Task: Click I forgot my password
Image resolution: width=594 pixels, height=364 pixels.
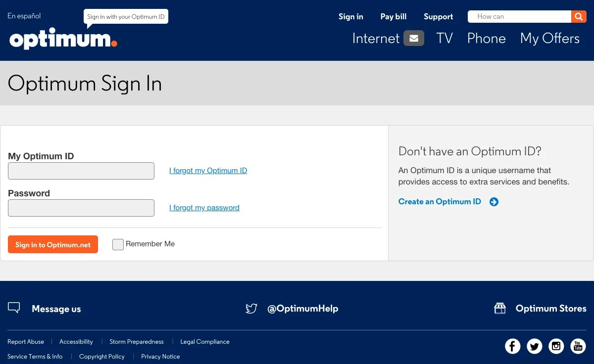Action: point(204,207)
